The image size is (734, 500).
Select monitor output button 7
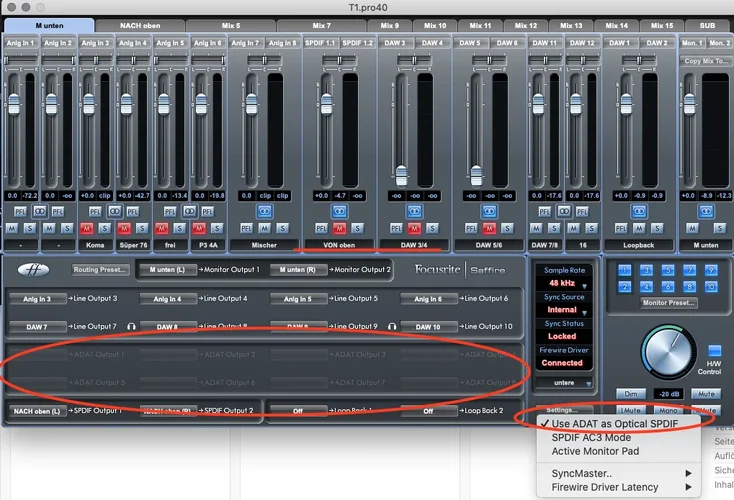tap(689, 270)
